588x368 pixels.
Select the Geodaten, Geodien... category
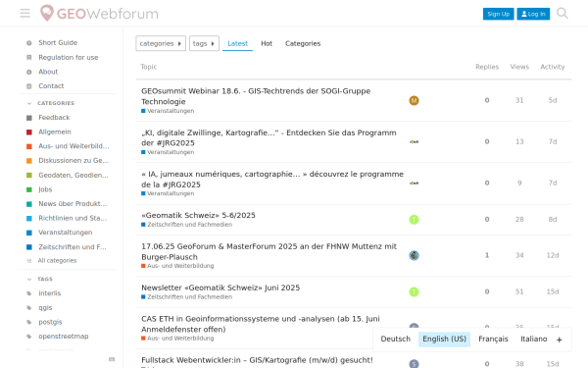(x=73, y=175)
